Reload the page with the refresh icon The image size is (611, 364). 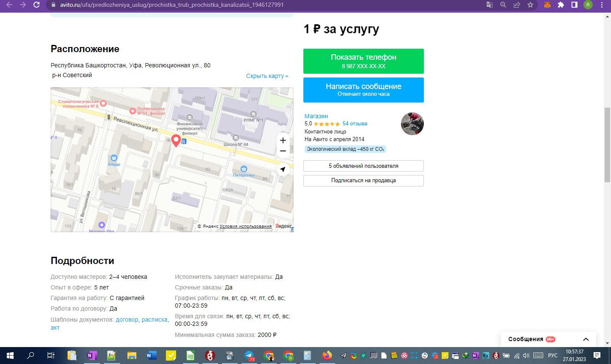click(36, 5)
